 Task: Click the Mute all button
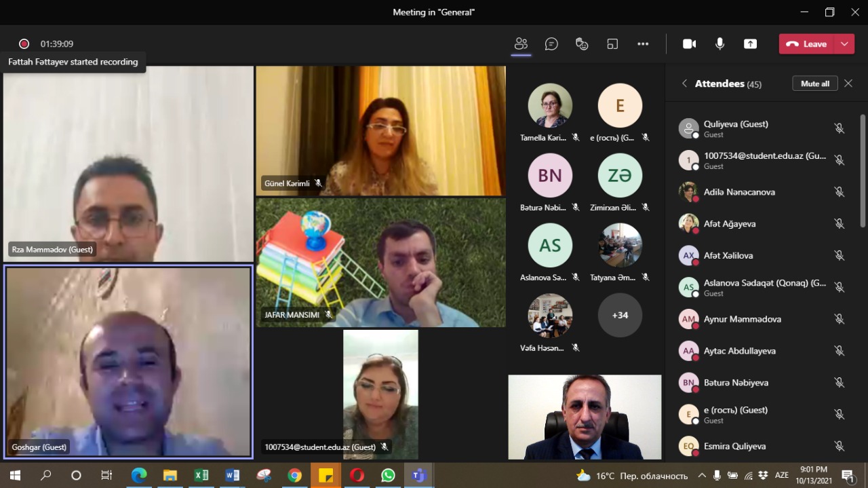point(814,83)
